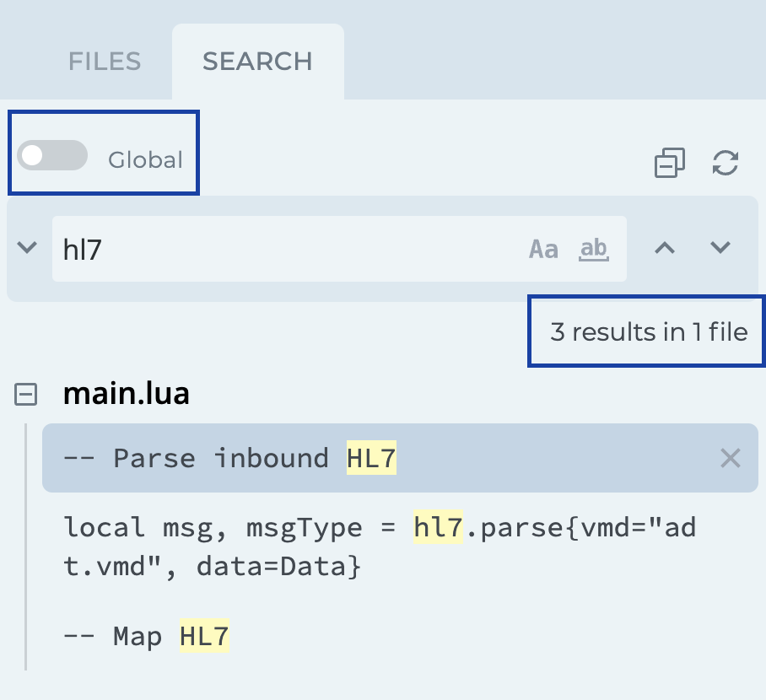Jump to previous match arrow

point(666,248)
